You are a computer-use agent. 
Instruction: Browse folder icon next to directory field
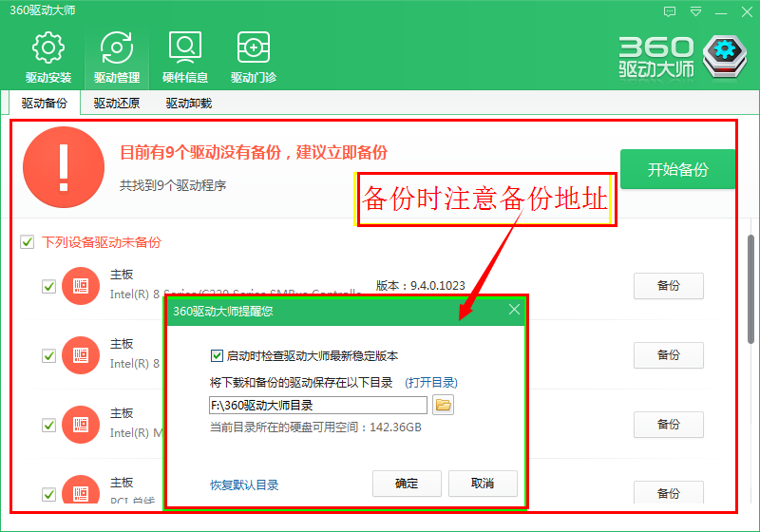[x=443, y=405]
